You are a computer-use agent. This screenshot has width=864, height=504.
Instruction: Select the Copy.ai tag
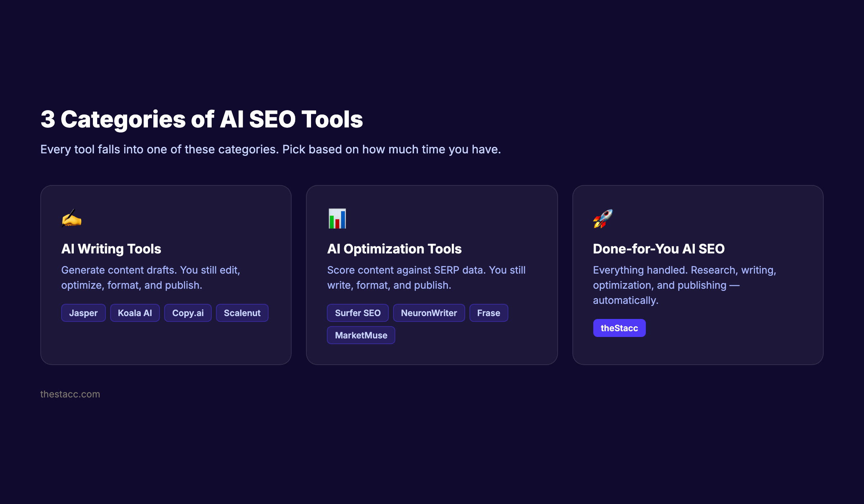188,313
